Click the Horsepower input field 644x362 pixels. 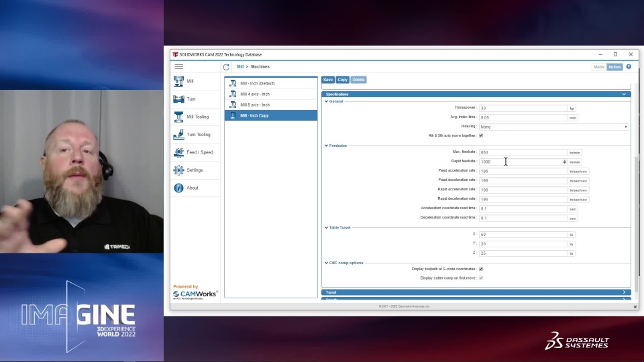point(523,108)
